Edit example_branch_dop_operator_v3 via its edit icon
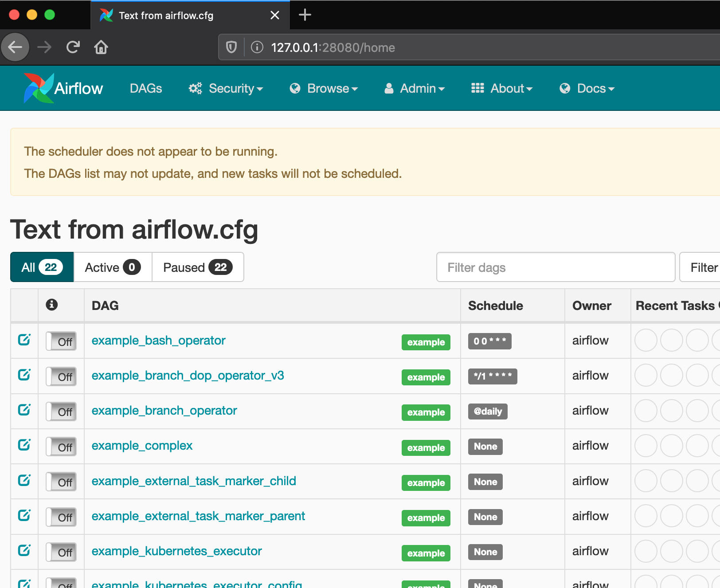The width and height of the screenshot is (720, 588). point(24,375)
